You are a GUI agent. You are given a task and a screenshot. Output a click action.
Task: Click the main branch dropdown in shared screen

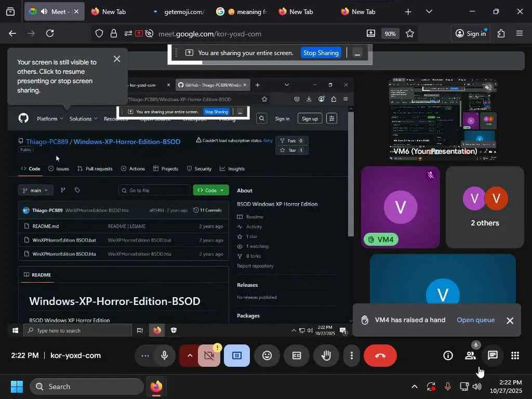[35, 190]
